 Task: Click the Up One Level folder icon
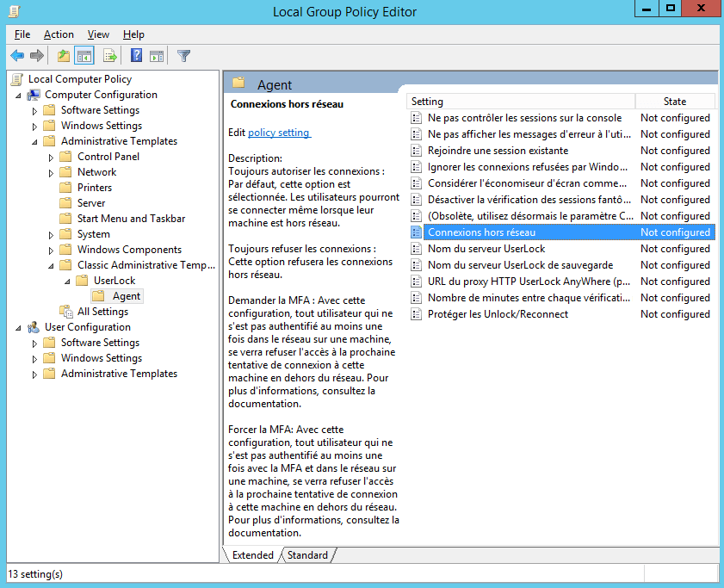point(63,56)
